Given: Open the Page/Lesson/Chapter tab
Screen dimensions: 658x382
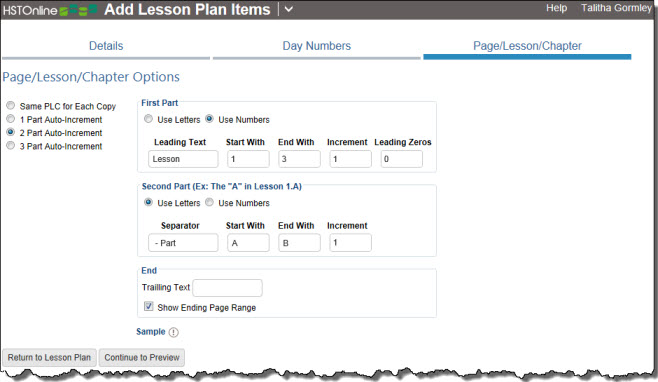Looking at the screenshot, I should [527, 46].
